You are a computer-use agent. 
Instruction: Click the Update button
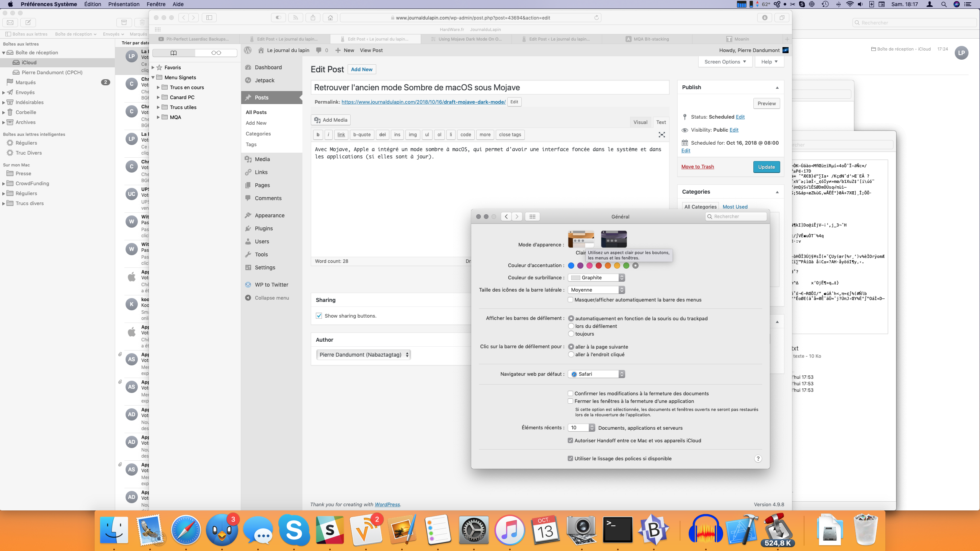766,167
